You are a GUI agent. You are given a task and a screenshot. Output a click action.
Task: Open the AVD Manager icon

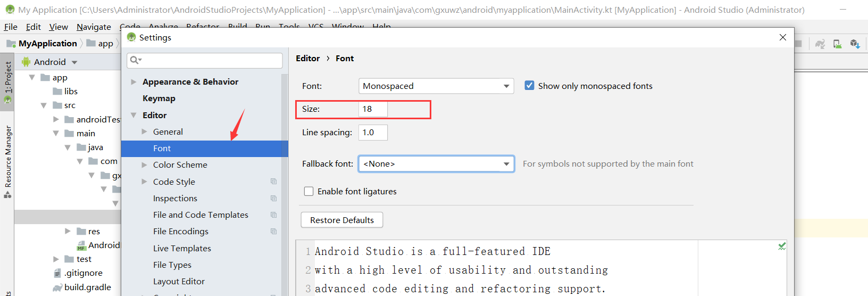click(x=838, y=44)
